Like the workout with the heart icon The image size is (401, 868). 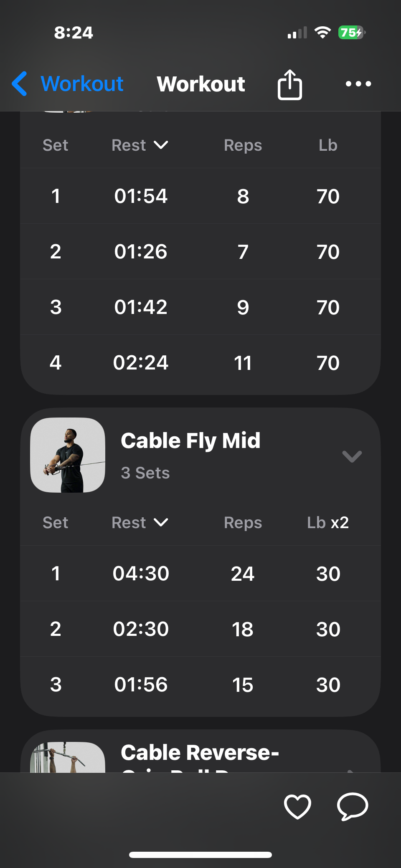[297, 806]
